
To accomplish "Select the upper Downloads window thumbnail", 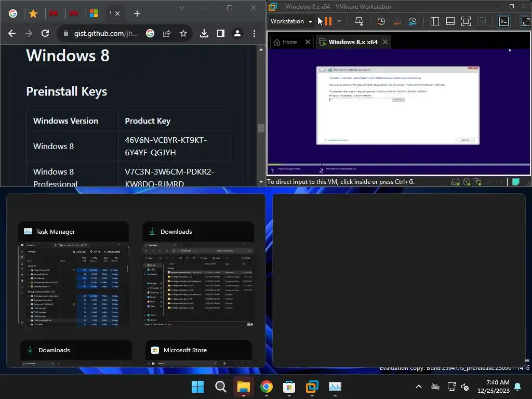I will pos(198,275).
